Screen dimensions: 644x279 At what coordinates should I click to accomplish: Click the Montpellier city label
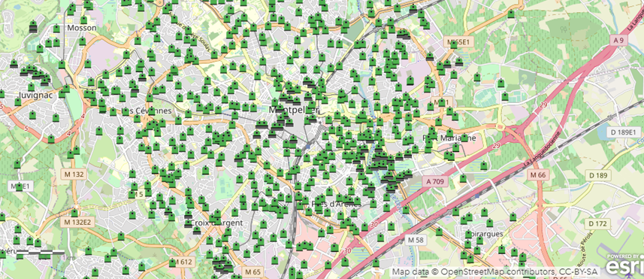coord(294,110)
